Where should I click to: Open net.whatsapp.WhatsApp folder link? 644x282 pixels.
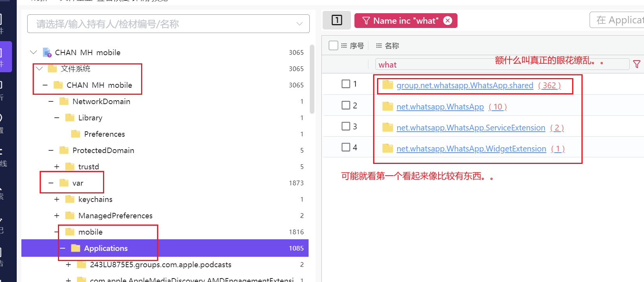click(x=440, y=107)
